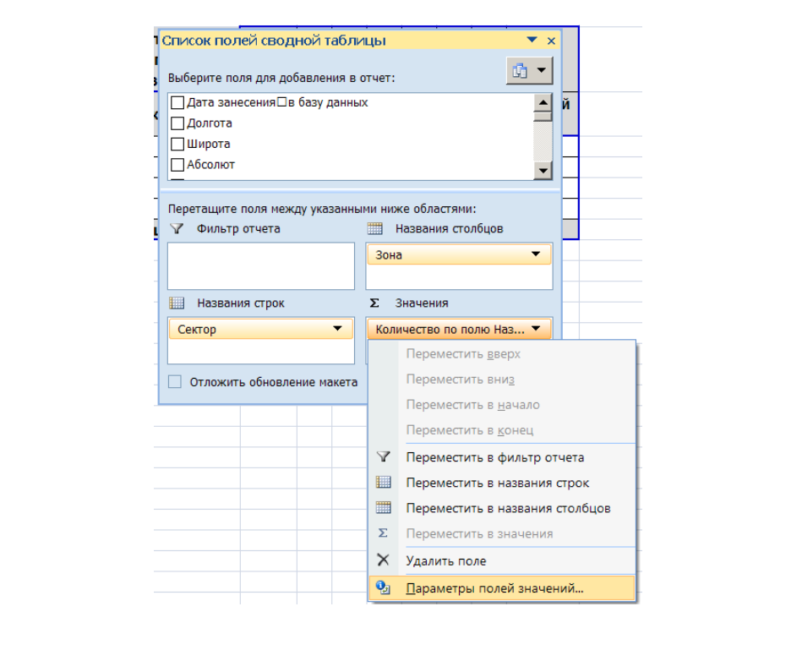Check the Широта field checkbox
Image resolution: width=802 pixels, height=672 pixels.
(x=177, y=144)
